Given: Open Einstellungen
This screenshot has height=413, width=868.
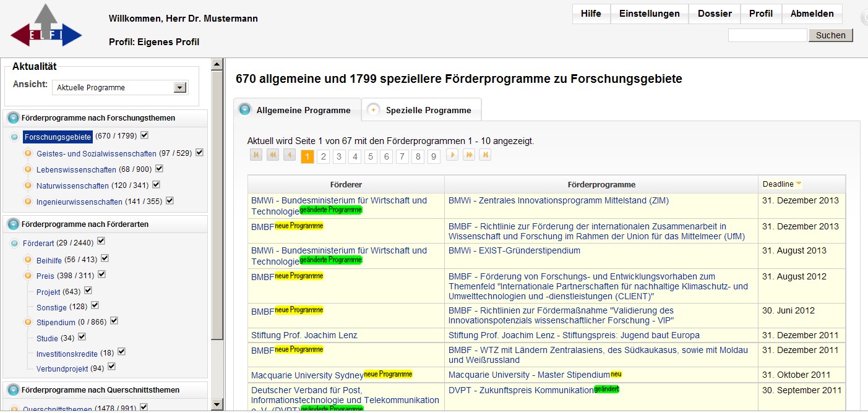Looking at the screenshot, I should point(650,14).
